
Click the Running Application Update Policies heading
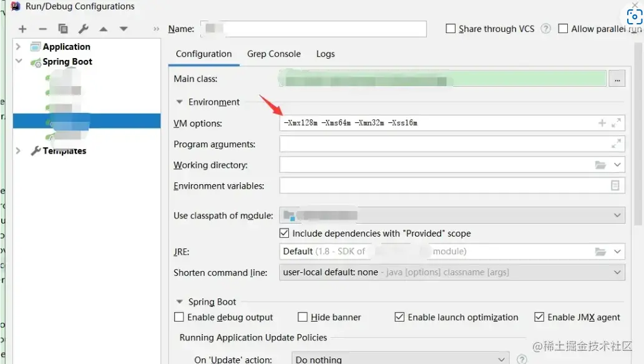[x=253, y=338]
